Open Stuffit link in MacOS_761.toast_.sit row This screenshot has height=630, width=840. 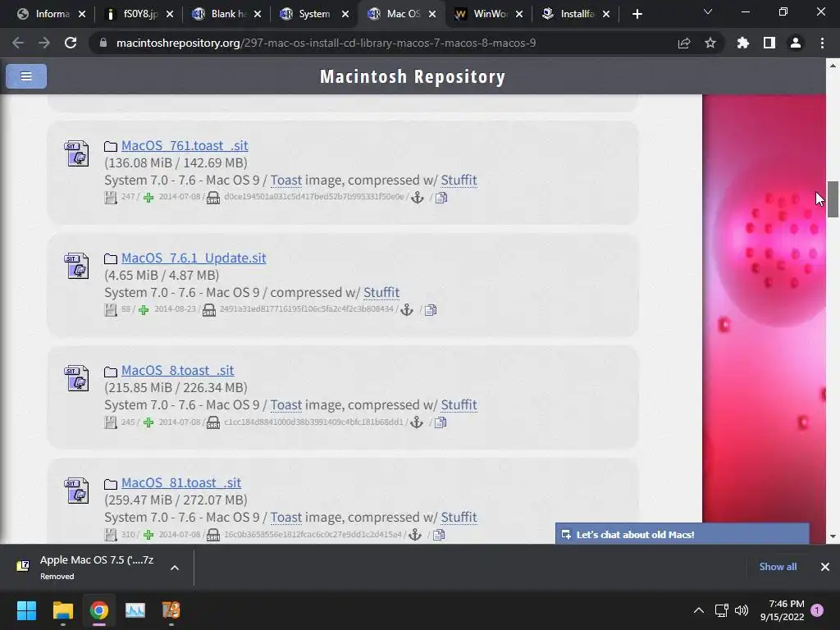[459, 180]
